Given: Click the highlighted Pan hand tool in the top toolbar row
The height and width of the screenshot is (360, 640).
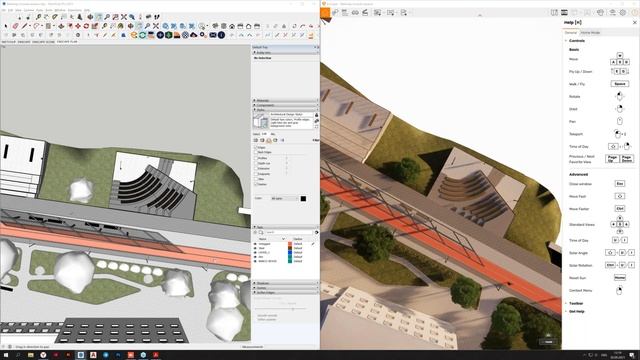Looking at the screenshot, I should tap(99, 17).
